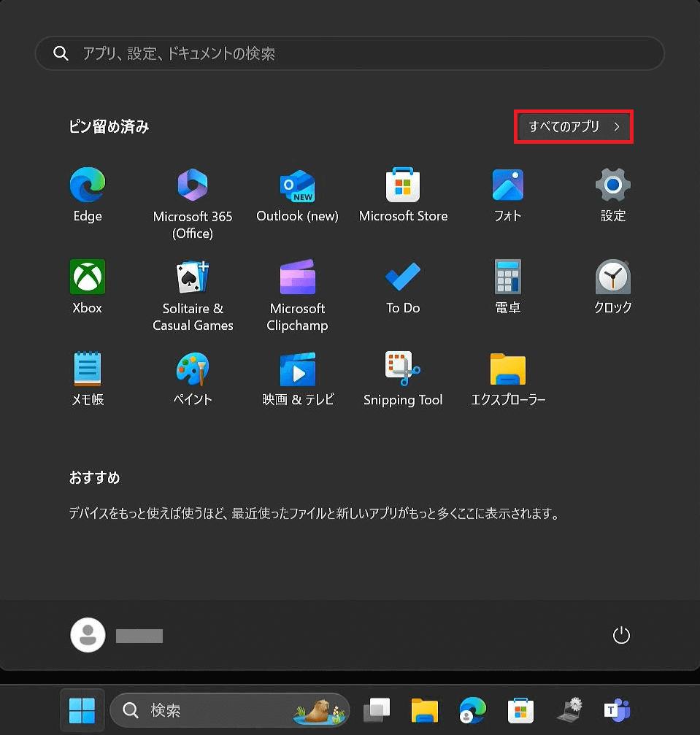
Task: Launch the ペイント app
Action: coord(193,379)
